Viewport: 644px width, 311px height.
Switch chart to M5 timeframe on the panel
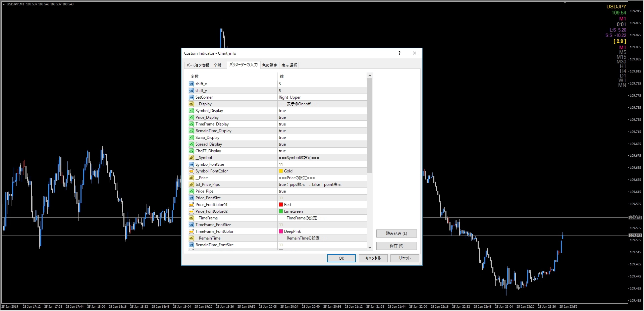coord(622,52)
